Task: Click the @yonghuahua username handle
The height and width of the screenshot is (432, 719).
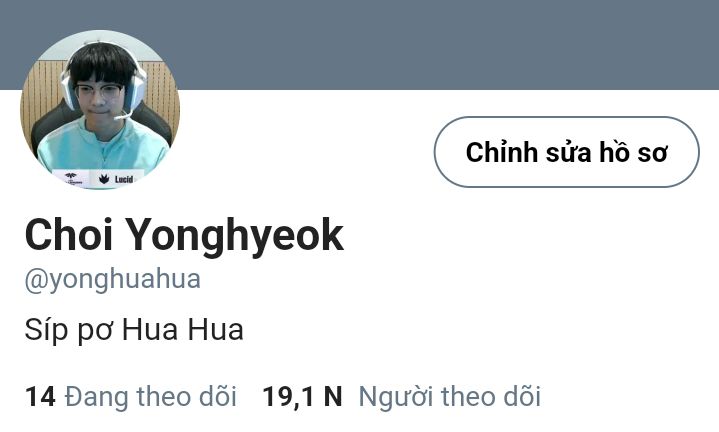Action: pyautogui.click(x=113, y=279)
